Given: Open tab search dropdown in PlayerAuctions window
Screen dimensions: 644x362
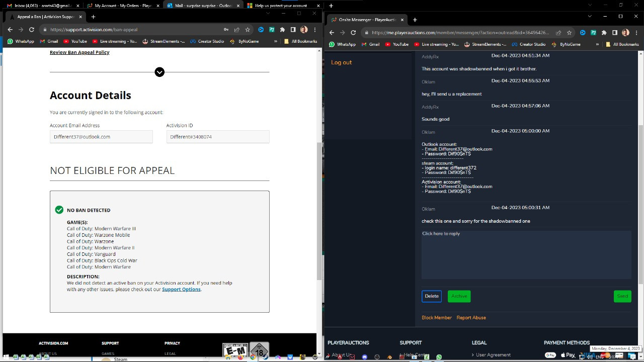Looking at the screenshot, I should (590, 16).
